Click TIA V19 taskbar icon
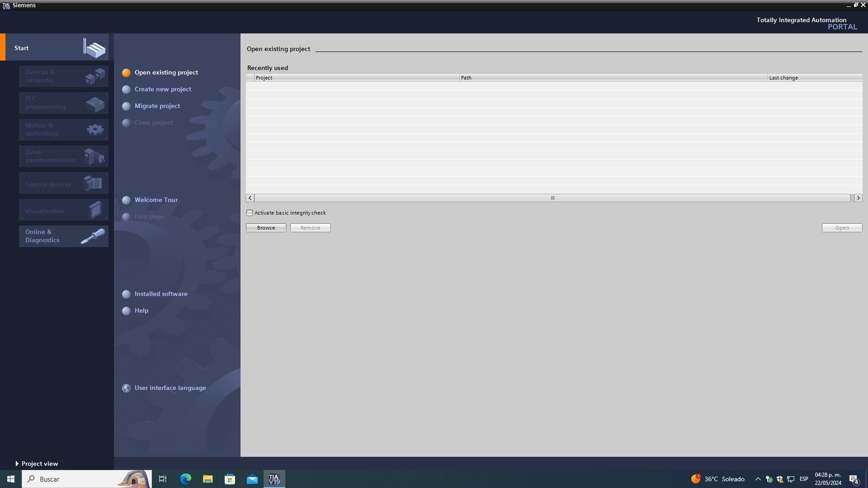The image size is (868, 488). tap(275, 479)
